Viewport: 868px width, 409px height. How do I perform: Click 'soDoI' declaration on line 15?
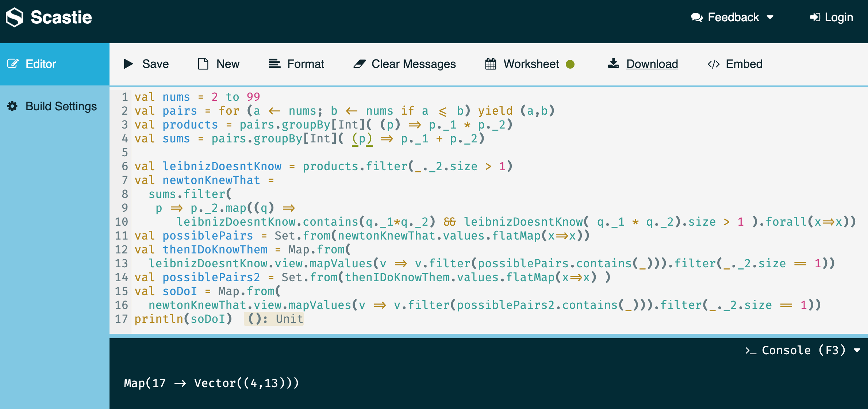click(180, 291)
